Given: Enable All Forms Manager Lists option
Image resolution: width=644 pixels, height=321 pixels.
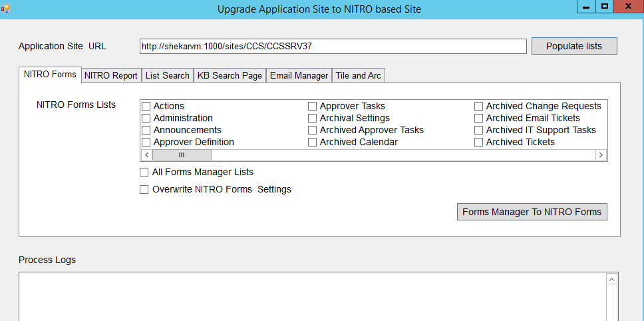Looking at the screenshot, I should [144, 172].
